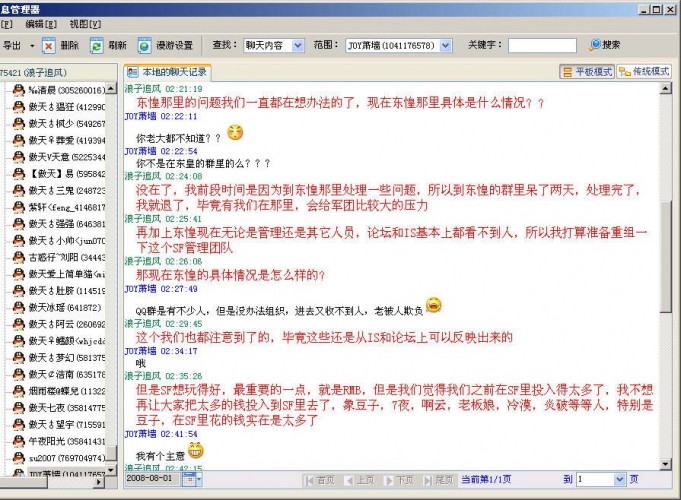Click the Refresh (刷新) toolbar icon
This screenshot has height=500, width=681.
tap(97, 46)
